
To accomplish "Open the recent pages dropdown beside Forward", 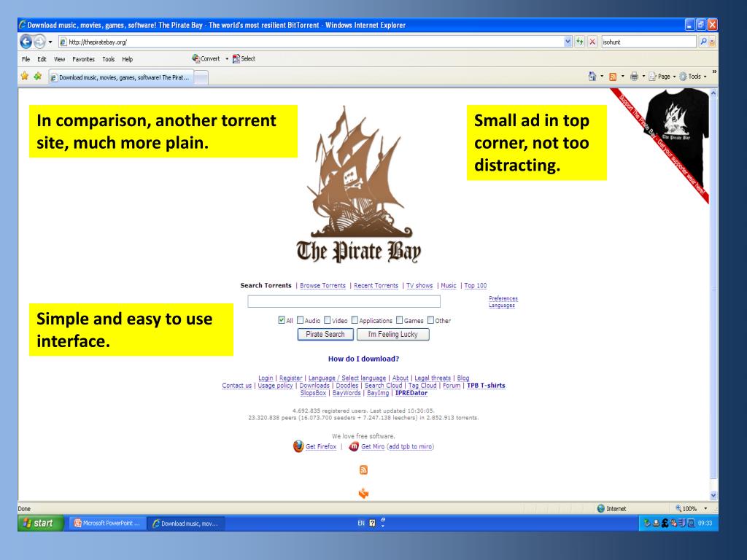I will pos(50,42).
